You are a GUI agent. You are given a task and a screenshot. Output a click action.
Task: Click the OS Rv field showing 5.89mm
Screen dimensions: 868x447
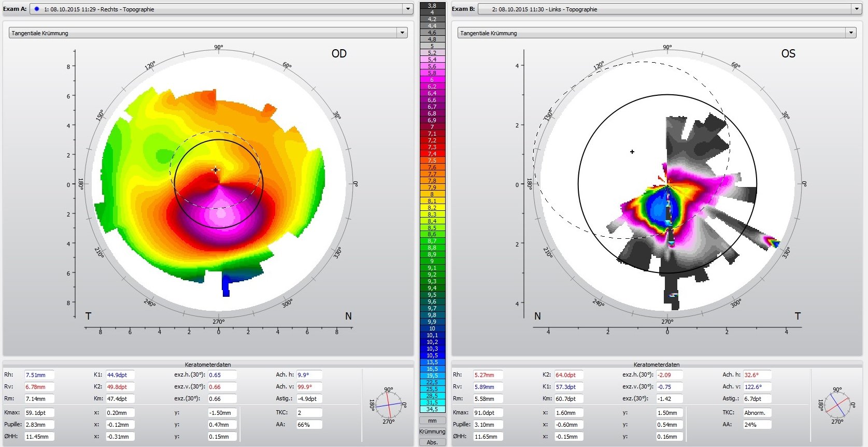[488, 386]
